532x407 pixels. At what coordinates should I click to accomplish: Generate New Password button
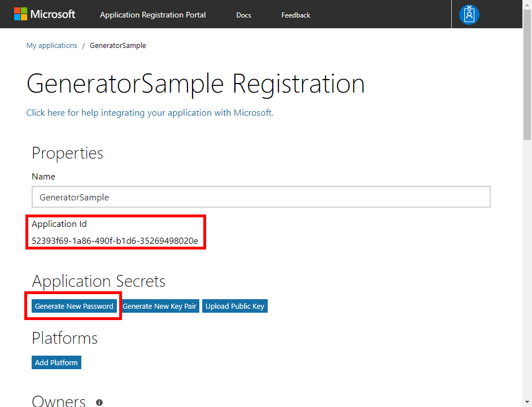pos(74,306)
